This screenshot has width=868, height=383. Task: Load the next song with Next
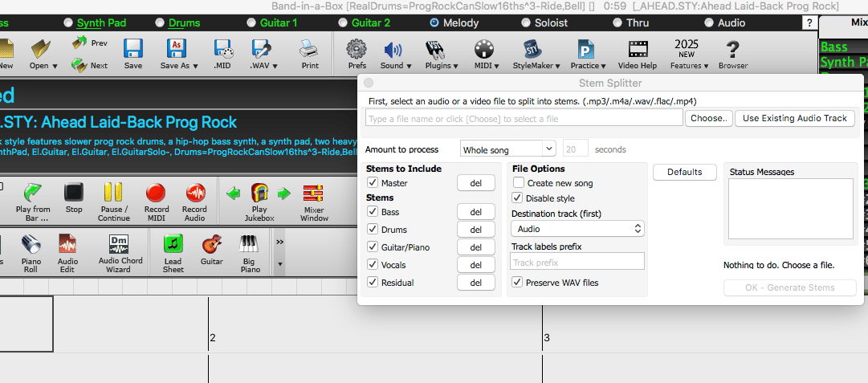[90, 65]
